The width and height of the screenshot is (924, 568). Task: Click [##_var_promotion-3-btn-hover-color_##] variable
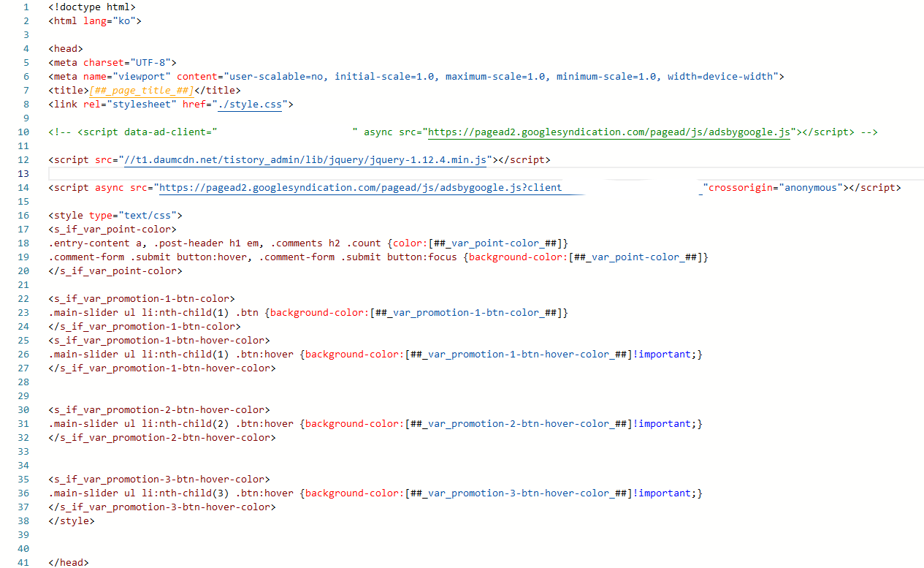pyautogui.click(x=519, y=493)
